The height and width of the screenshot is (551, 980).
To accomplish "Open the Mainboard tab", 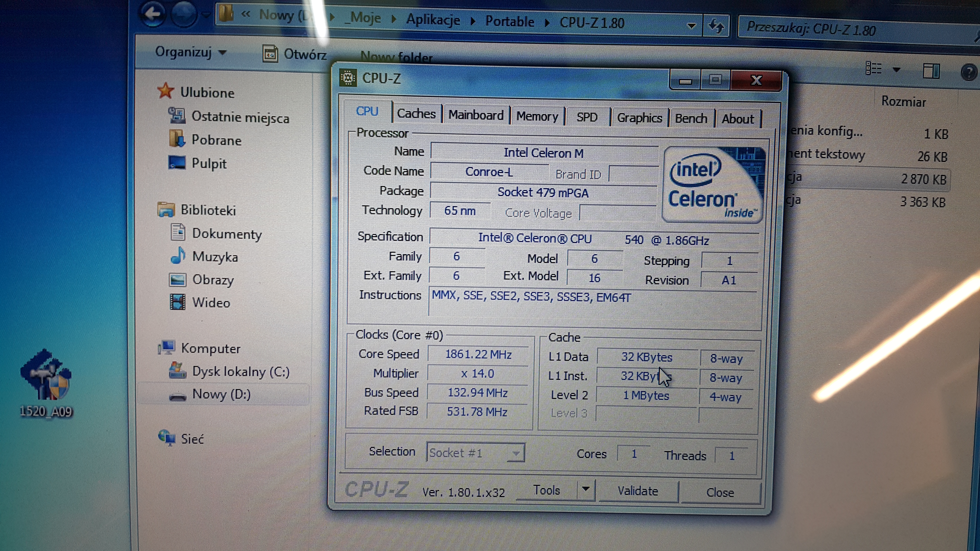I will tap(476, 115).
